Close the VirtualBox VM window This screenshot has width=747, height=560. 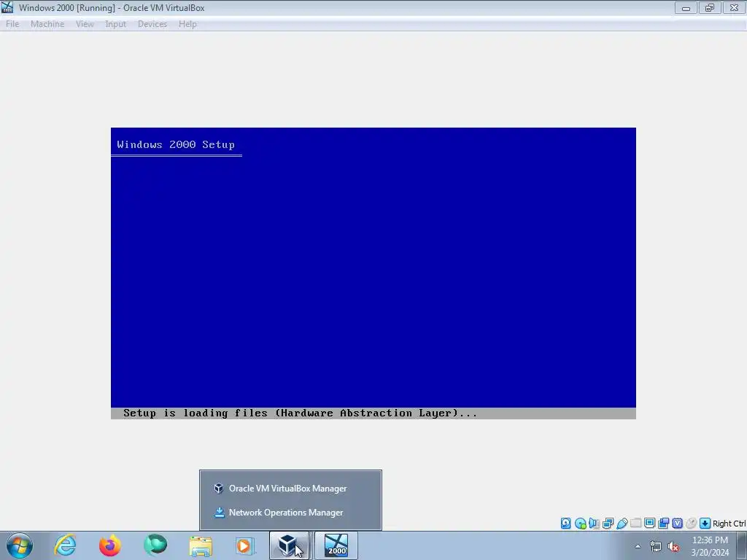(734, 7)
